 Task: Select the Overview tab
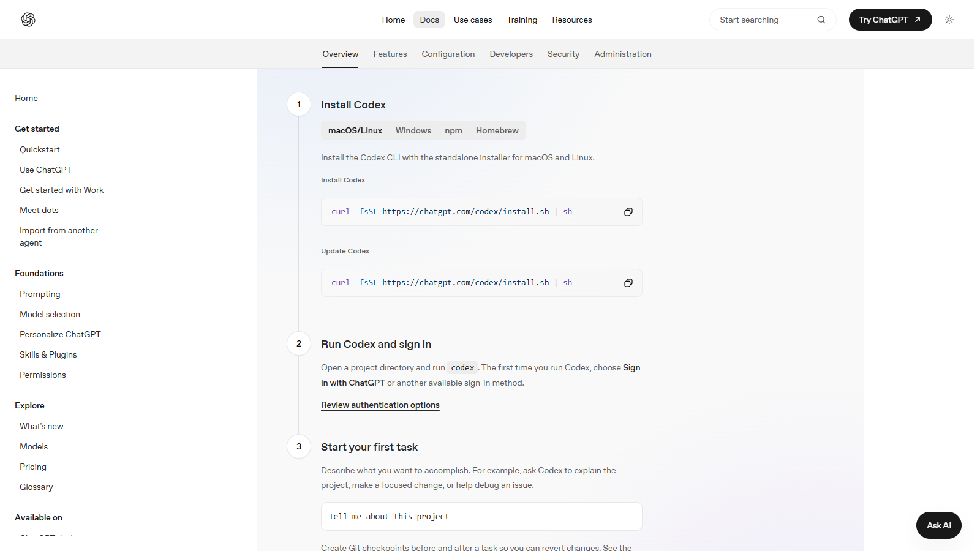[341, 54]
